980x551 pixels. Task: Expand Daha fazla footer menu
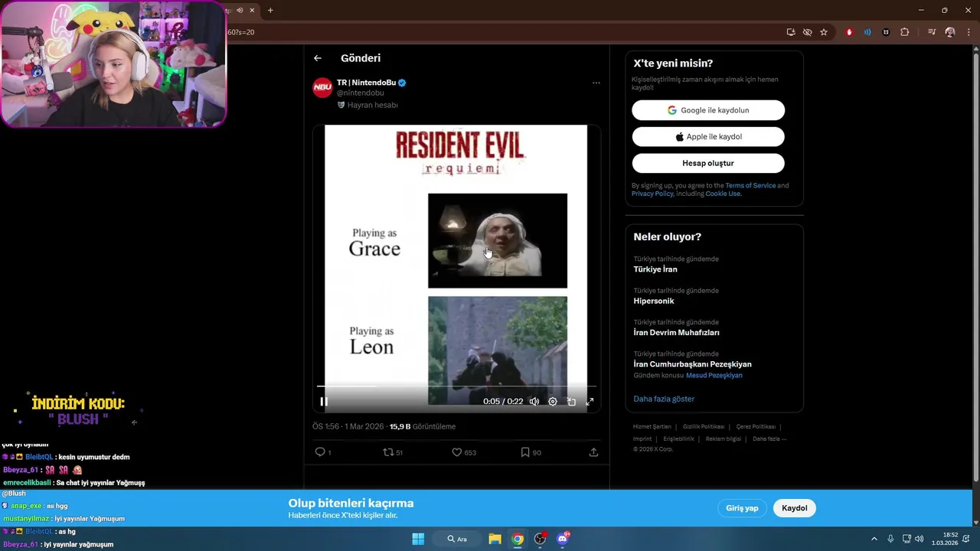[x=769, y=439]
